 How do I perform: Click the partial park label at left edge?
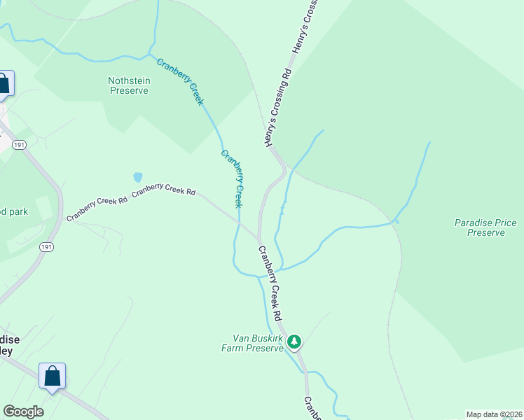[x=14, y=211]
